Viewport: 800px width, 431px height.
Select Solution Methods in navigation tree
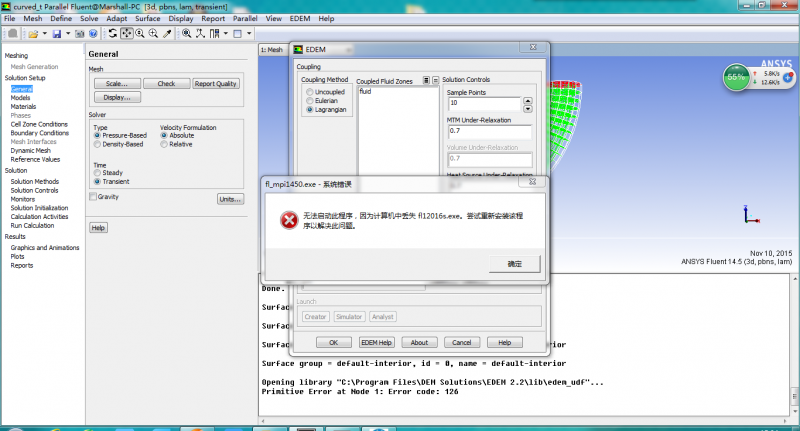35,182
